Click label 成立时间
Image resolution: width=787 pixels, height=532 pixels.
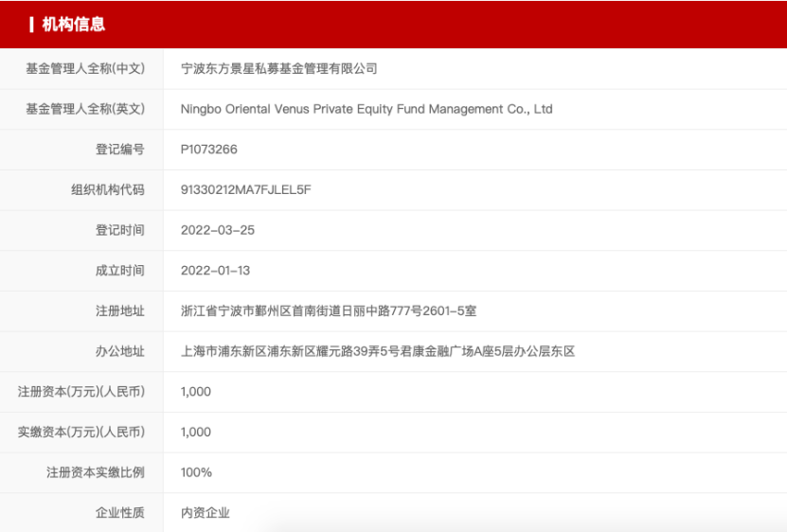(x=120, y=271)
